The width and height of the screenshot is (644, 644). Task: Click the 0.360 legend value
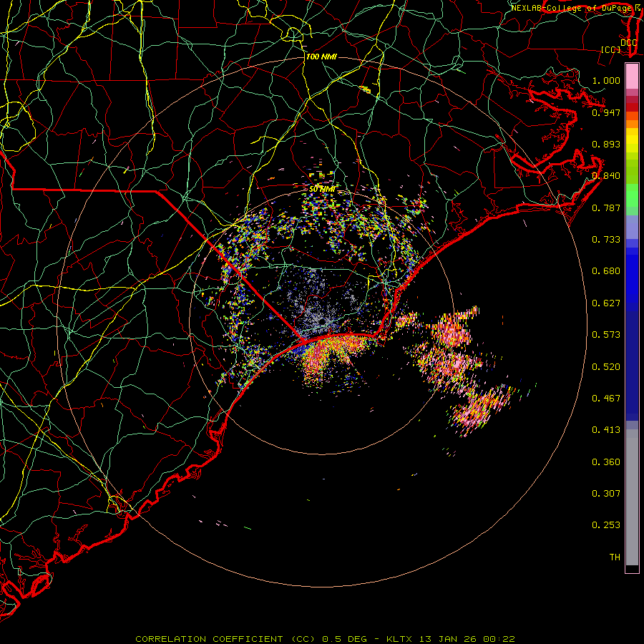point(606,462)
